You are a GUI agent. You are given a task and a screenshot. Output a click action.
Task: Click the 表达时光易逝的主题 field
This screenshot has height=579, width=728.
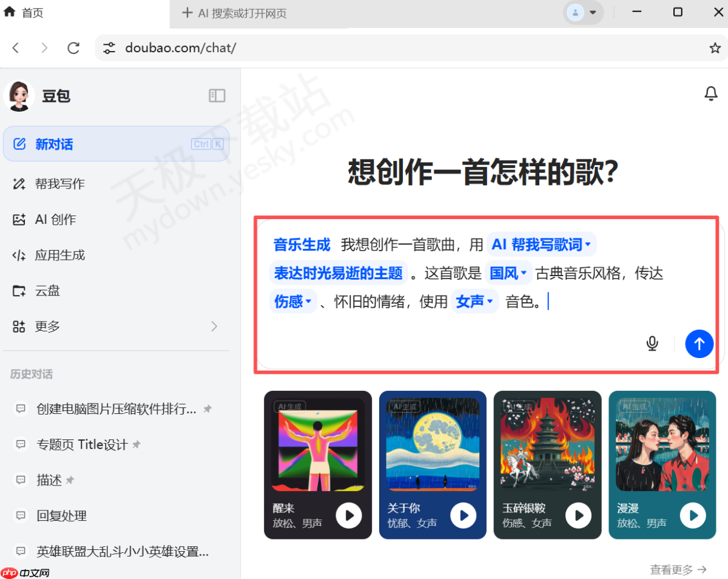point(338,273)
